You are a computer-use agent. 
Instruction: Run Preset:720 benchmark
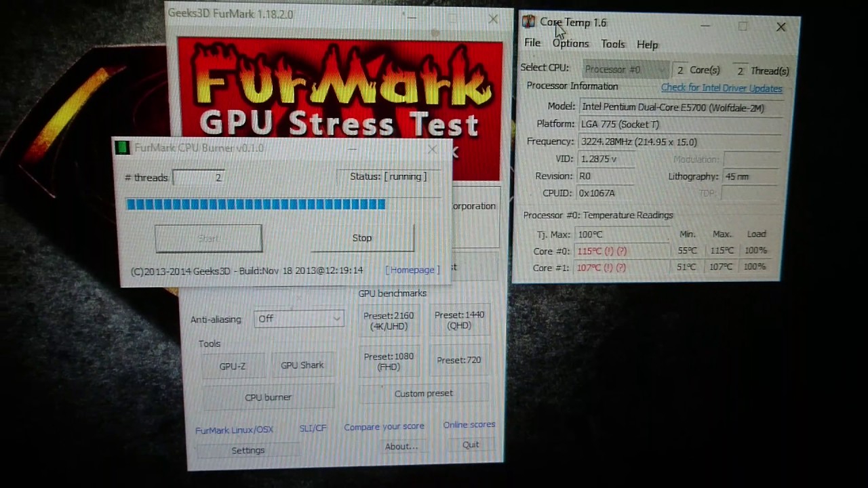point(459,360)
